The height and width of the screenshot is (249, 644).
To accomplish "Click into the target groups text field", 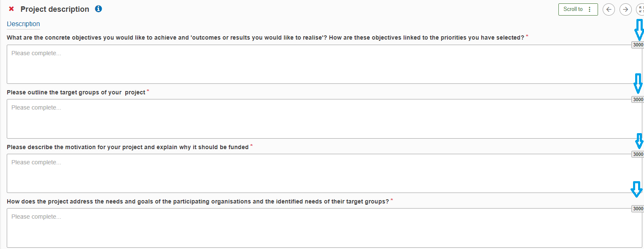I will 321,118.
